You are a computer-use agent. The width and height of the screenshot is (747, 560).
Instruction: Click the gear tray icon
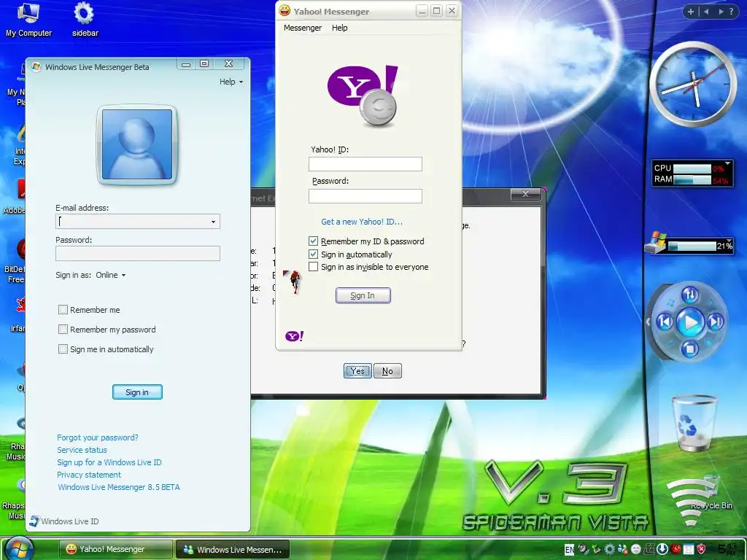click(609, 549)
